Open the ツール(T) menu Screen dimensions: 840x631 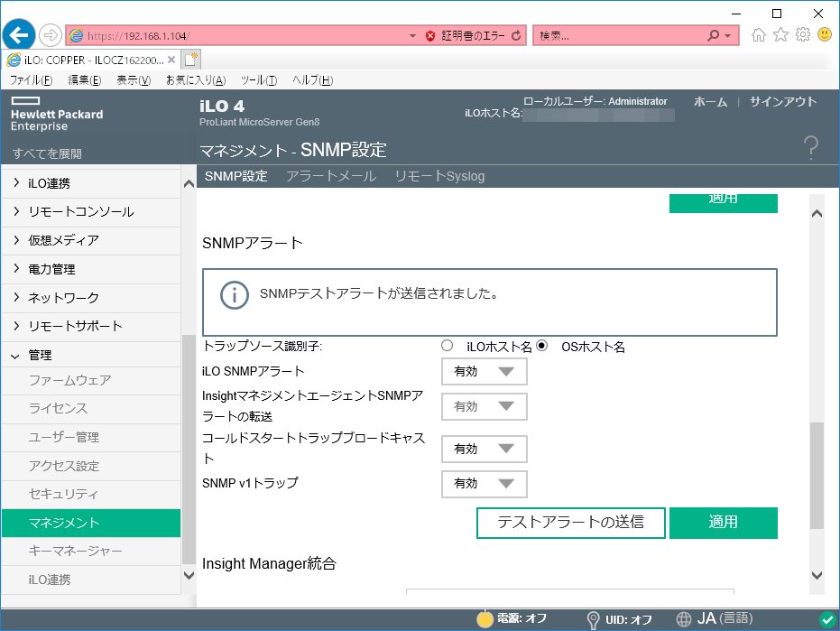(x=259, y=80)
